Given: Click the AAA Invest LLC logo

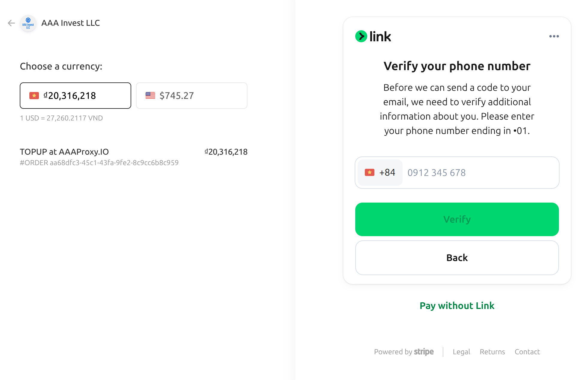Looking at the screenshot, I should point(28,23).
